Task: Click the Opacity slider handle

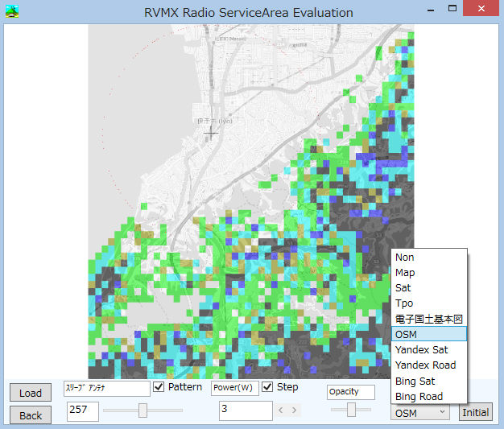Action: point(351,410)
